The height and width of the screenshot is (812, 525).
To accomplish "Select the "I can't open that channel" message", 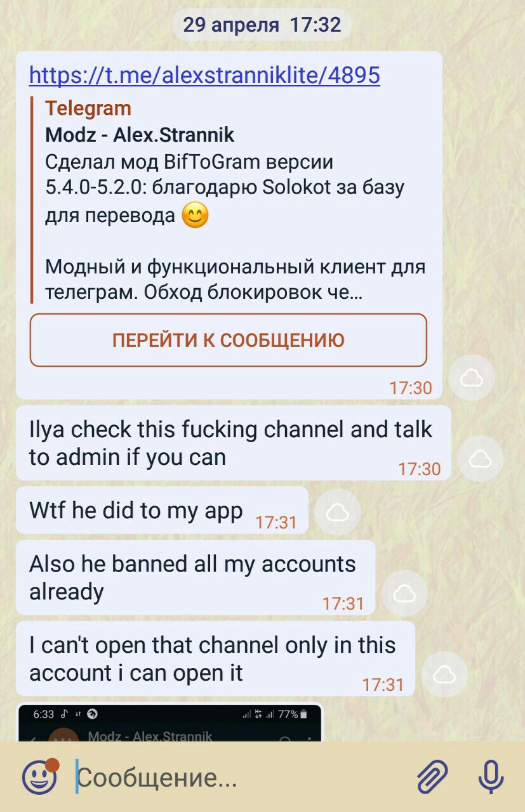I will tap(215, 658).
